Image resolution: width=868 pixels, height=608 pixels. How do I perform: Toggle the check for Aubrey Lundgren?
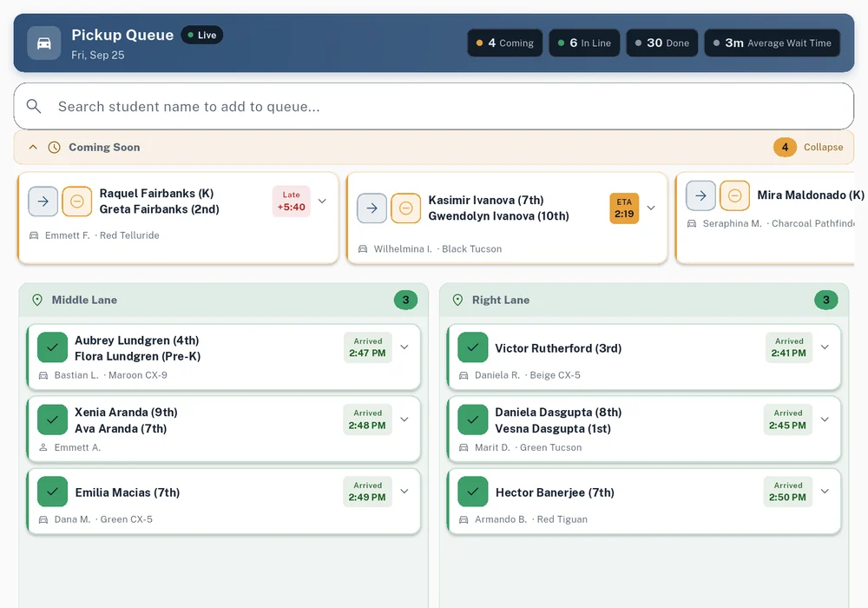point(53,347)
